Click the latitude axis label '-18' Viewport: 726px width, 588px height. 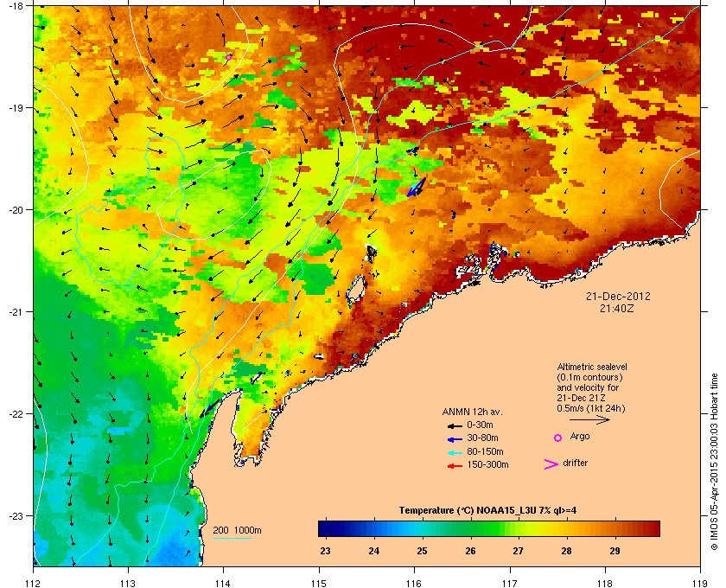point(16,5)
